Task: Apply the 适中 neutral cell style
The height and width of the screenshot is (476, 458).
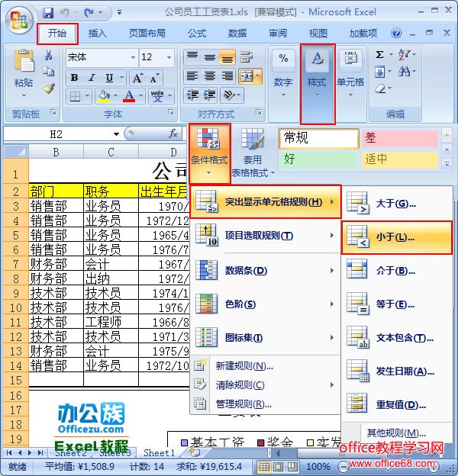Action: (400, 159)
